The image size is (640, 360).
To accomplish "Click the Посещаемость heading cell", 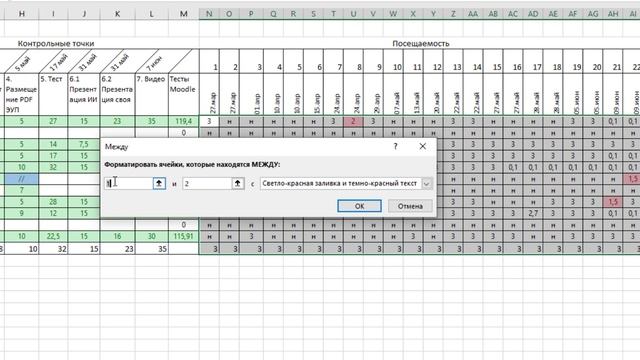I will [x=420, y=43].
